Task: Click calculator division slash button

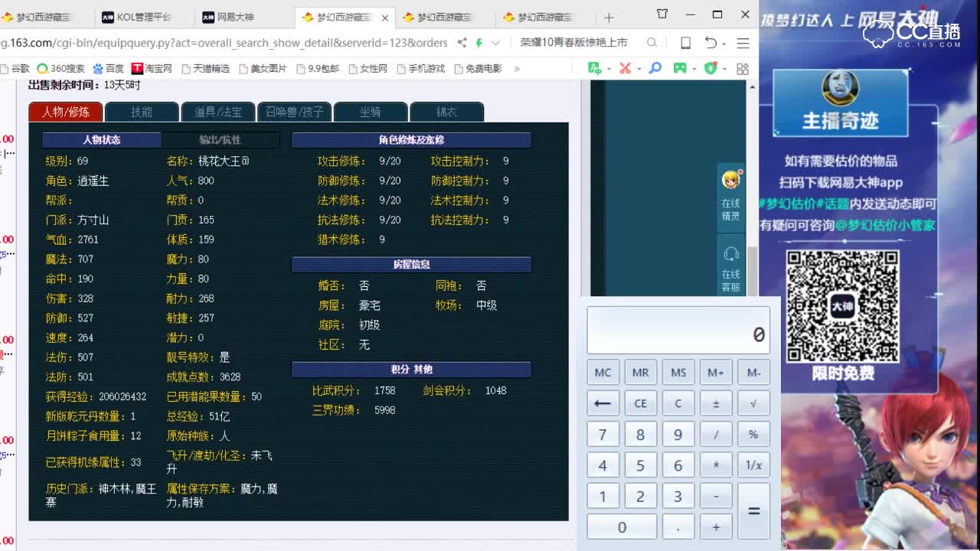Action: (x=716, y=434)
